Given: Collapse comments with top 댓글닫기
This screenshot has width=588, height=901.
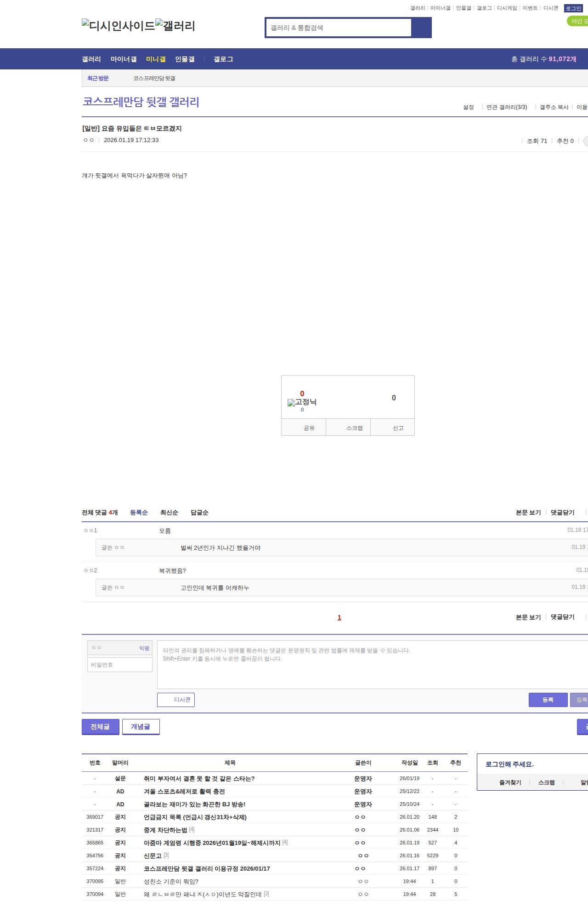Looking at the screenshot, I should click(562, 513).
